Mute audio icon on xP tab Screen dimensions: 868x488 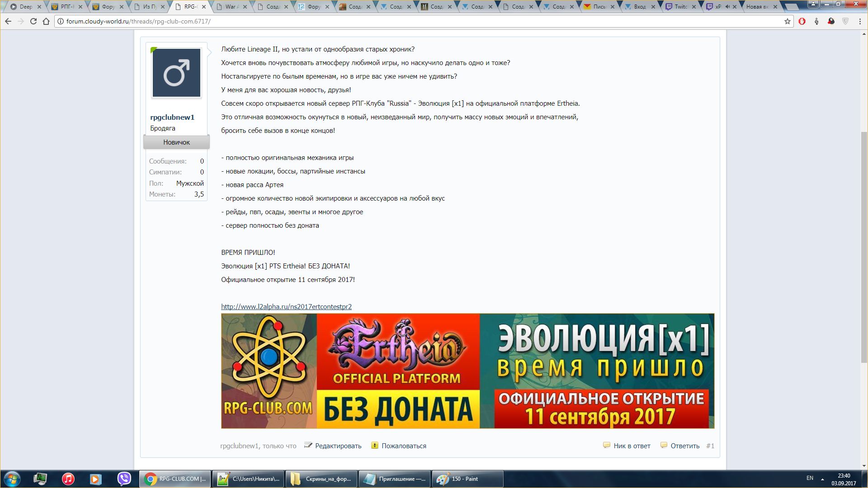[727, 7]
